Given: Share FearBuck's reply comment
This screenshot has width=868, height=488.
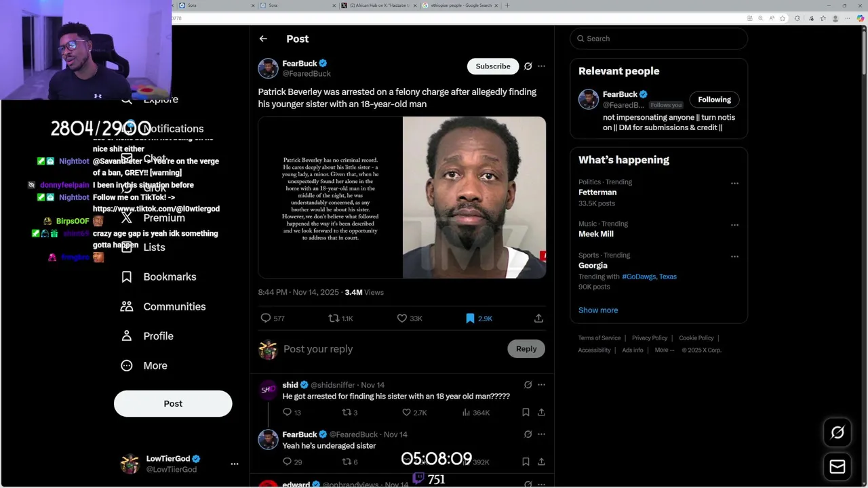Looking at the screenshot, I should click(x=541, y=462).
